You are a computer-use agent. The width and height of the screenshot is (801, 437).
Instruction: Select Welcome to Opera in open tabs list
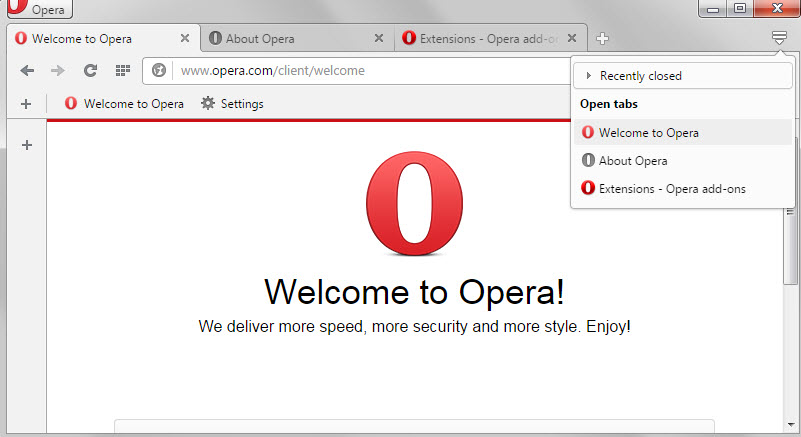click(x=683, y=132)
